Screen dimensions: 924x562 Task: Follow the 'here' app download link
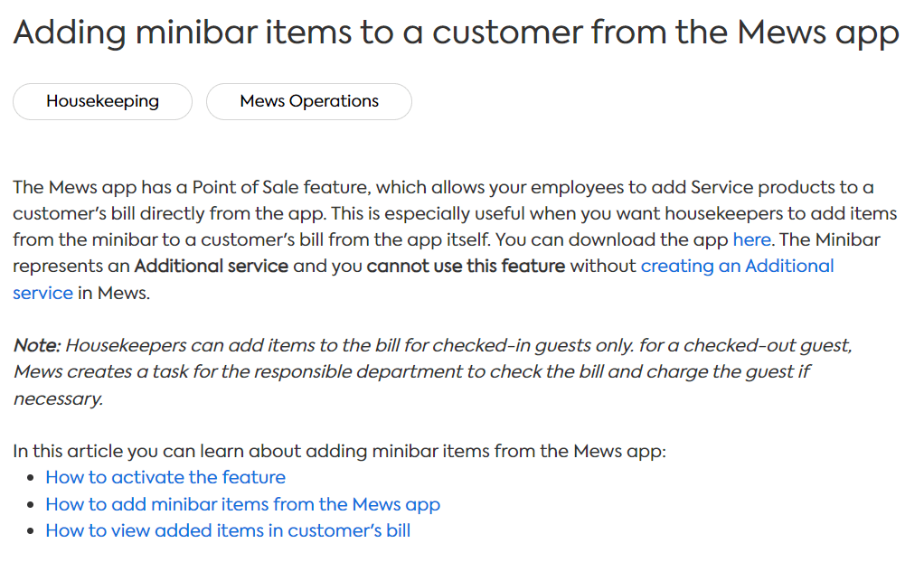[751, 239]
